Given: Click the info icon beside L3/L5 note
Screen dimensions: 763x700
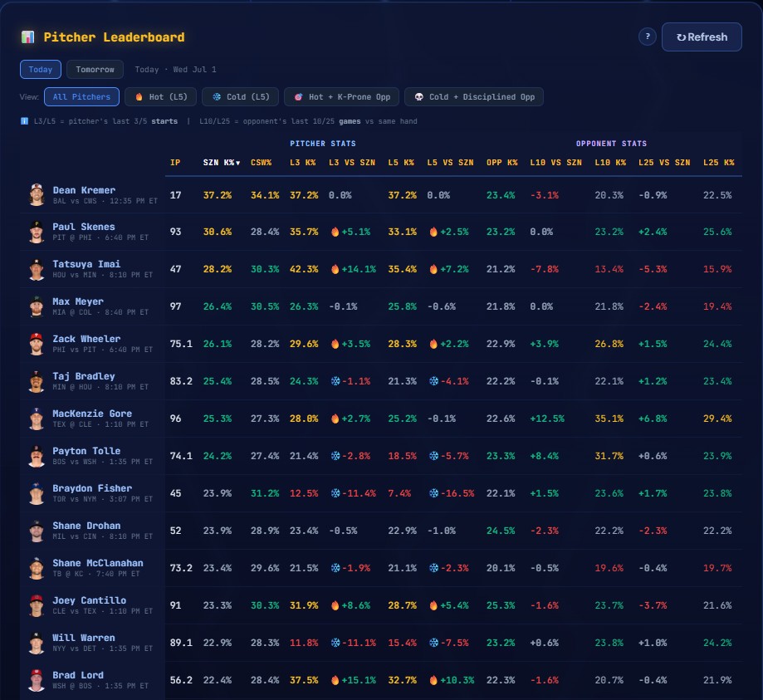Looking at the screenshot, I should (x=24, y=121).
